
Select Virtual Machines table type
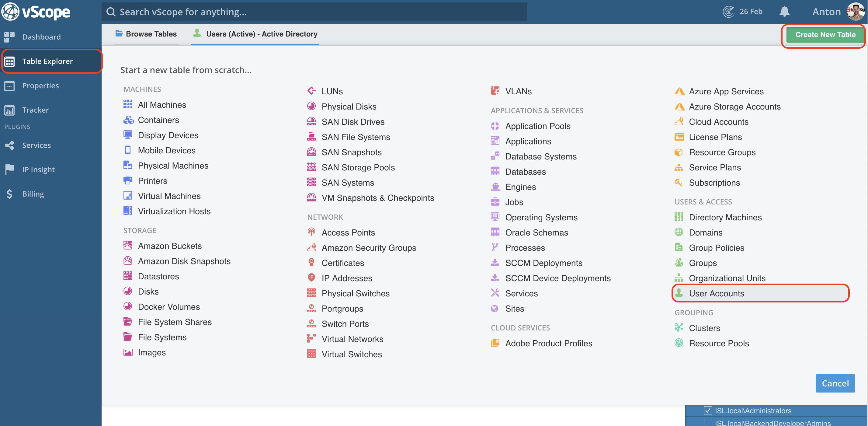[x=169, y=196]
